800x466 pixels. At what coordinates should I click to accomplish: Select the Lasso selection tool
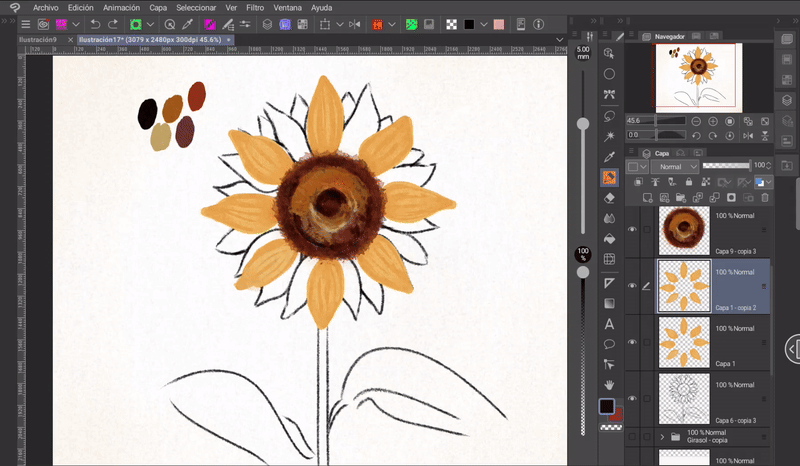pyautogui.click(x=609, y=115)
